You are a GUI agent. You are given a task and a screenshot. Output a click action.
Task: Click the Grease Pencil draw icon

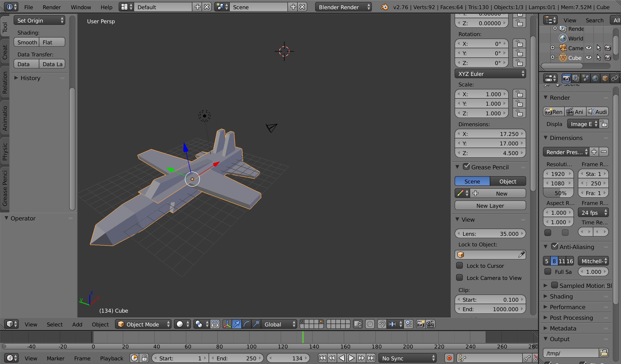[461, 193]
